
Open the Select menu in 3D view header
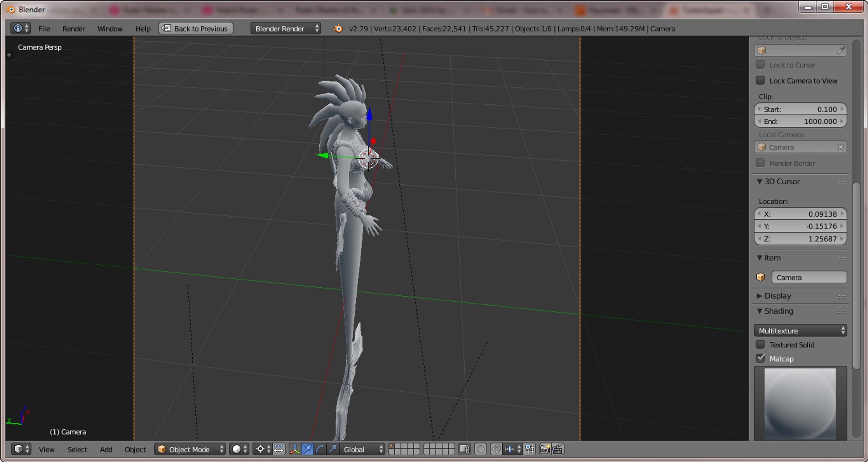[x=77, y=449]
